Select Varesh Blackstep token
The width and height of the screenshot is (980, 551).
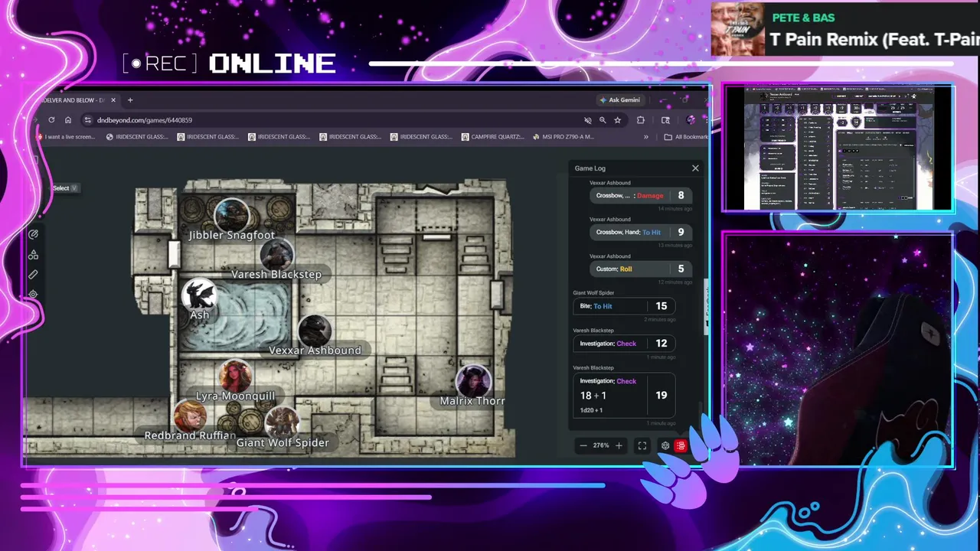pos(276,255)
